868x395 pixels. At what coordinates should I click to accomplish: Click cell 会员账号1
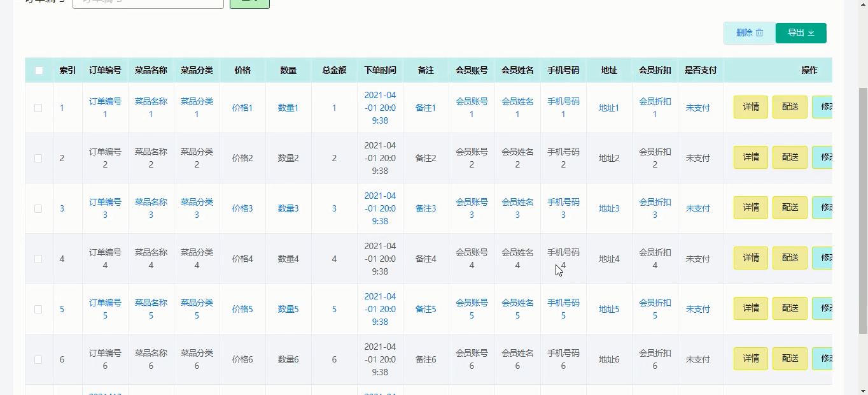(x=472, y=108)
